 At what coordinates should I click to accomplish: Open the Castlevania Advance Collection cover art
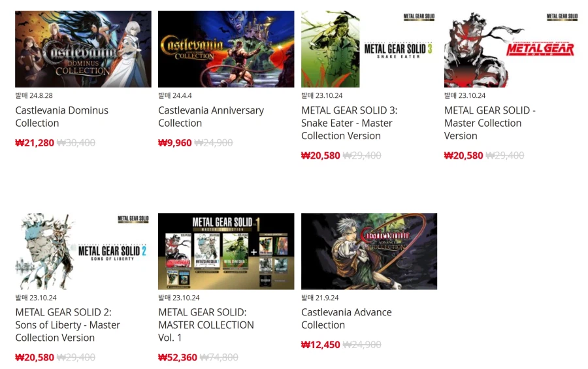tap(369, 251)
